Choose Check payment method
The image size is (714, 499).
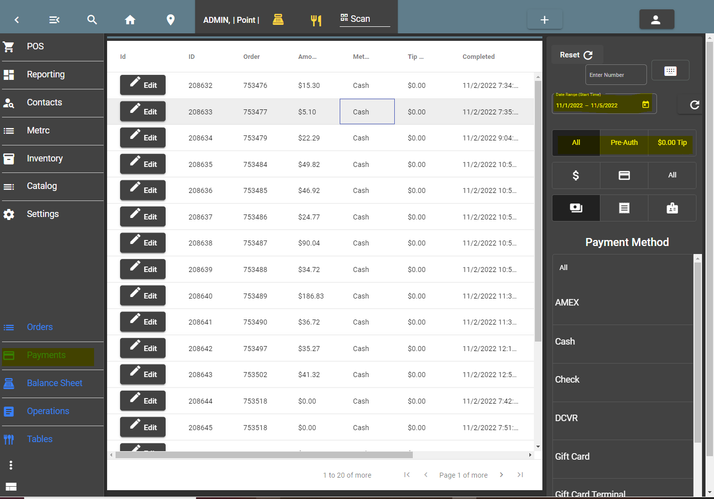622,380
